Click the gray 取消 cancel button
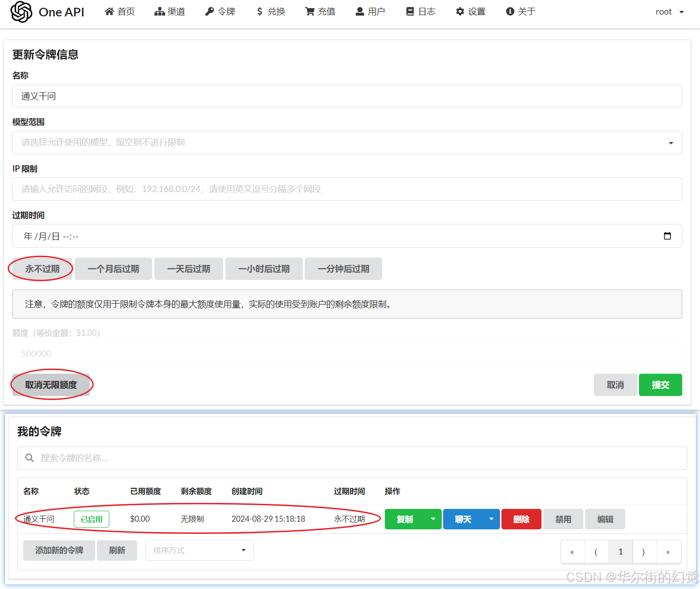The height and width of the screenshot is (589, 700). point(615,385)
